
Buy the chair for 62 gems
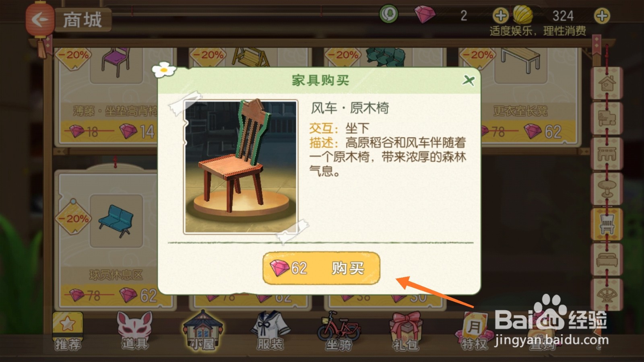[x=321, y=268]
